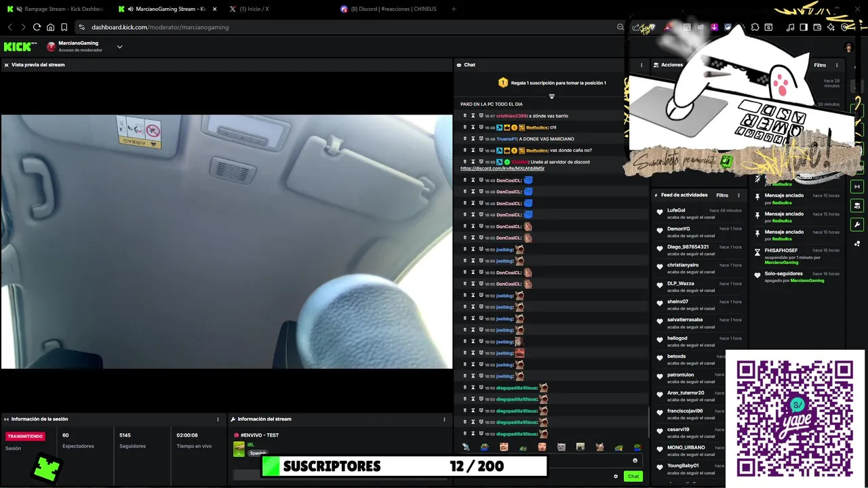Select gray cat emote in quick bar
The width and height of the screenshot is (868, 488).
[561, 447]
